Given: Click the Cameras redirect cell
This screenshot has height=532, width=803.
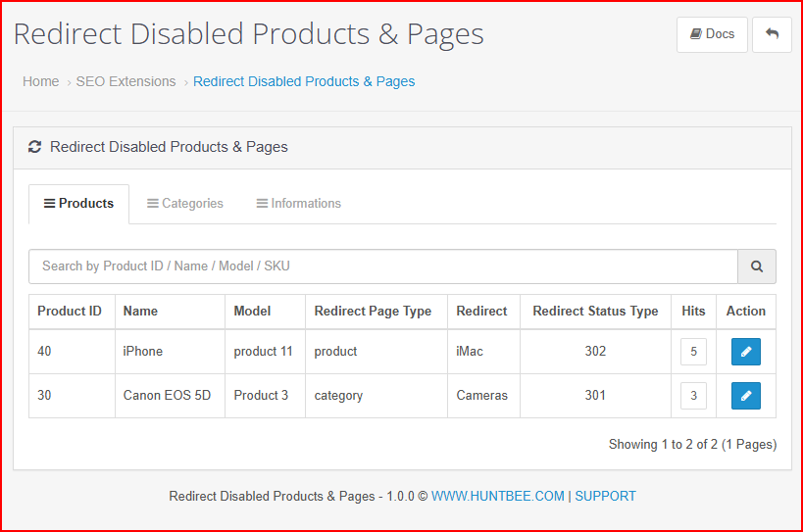Looking at the screenshot, I should (484, 396).
